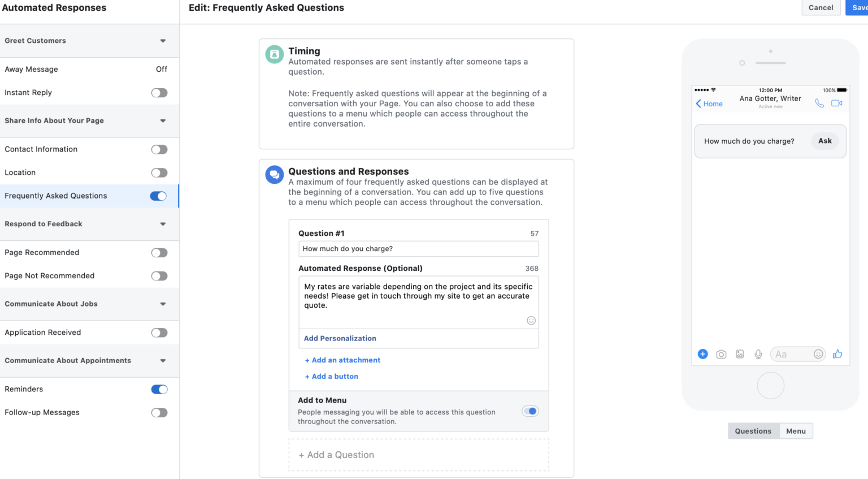Enable Follow-up Messages toggle

pos(159,412)
